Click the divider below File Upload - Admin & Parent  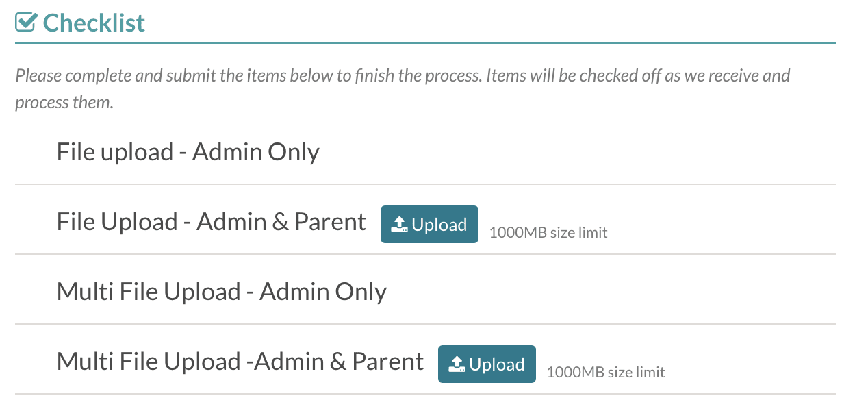(424, 254)
